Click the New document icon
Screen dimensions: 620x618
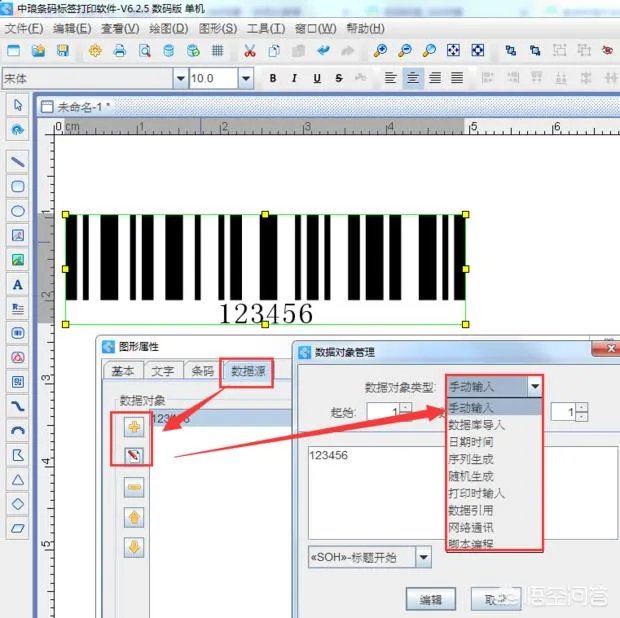14,51
